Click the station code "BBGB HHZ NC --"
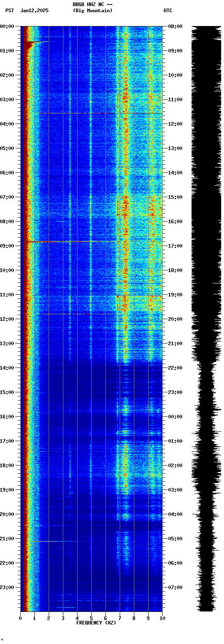The image size is (224, 644). tap(93, 4)
